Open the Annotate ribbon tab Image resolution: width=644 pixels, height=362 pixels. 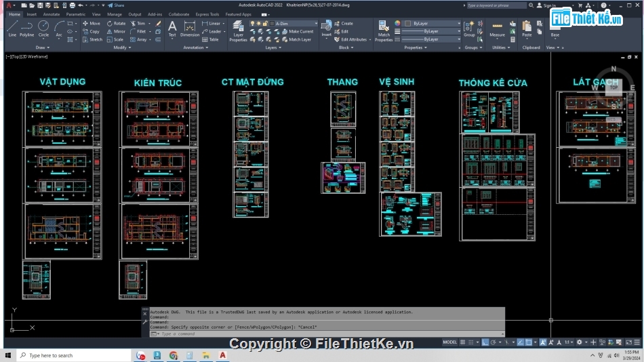tap(52, 14)
